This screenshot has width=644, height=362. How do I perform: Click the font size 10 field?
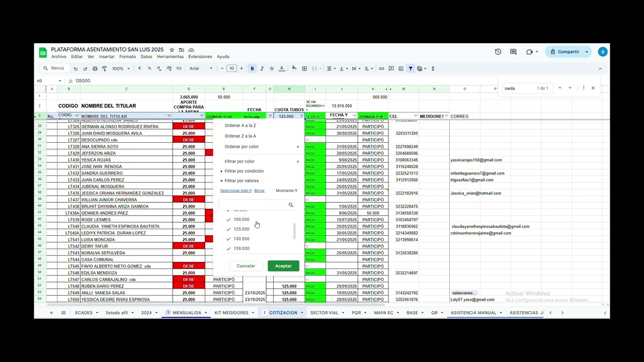pyautogui.click(x=232, y=68)
